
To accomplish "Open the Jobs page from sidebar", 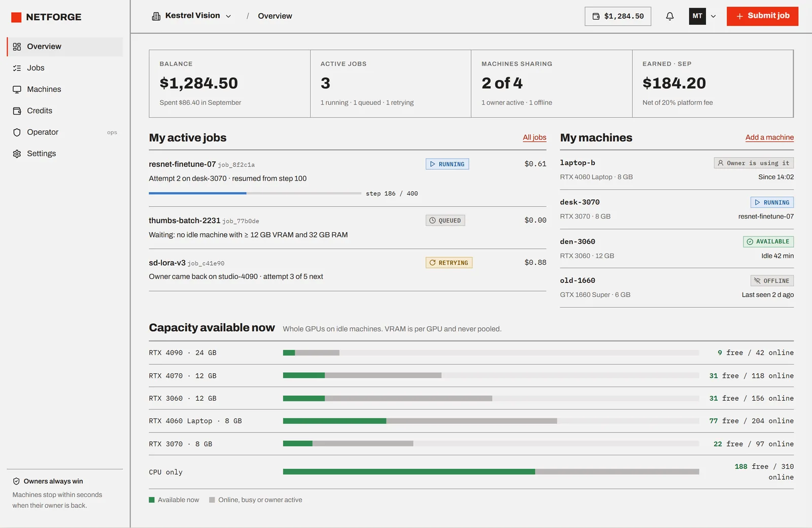I will pyautogui.click(x=65, y=68).
